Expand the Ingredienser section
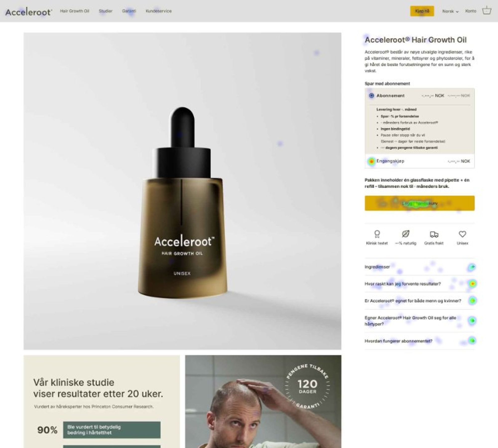The height and width of the screenshot is (448, 498). (420, 267)
